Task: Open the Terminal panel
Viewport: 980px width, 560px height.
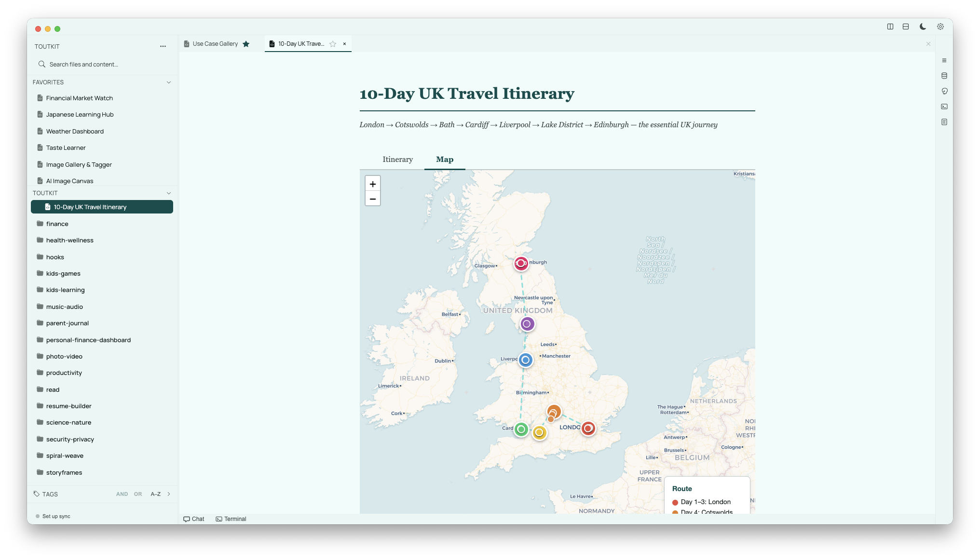Action: pos(231,519)
